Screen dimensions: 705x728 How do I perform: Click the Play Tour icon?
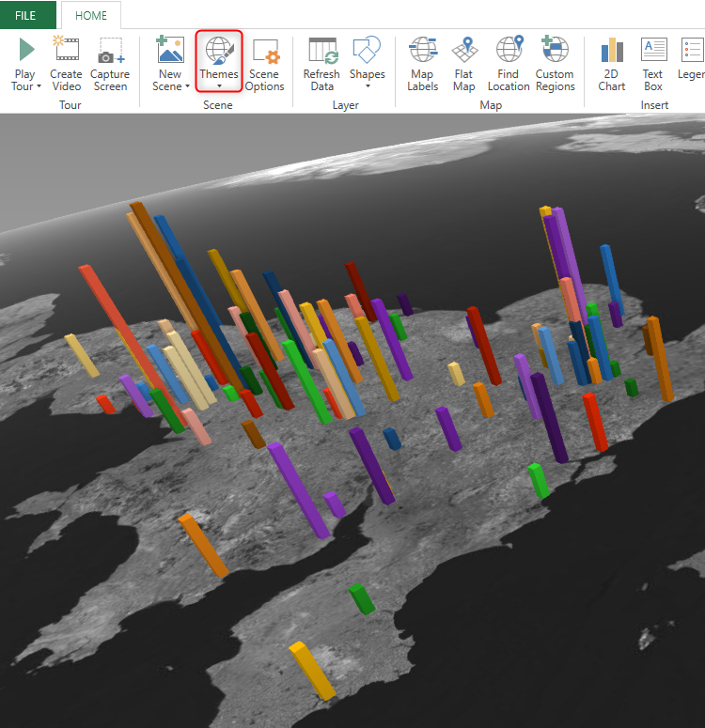pos(25,51)
